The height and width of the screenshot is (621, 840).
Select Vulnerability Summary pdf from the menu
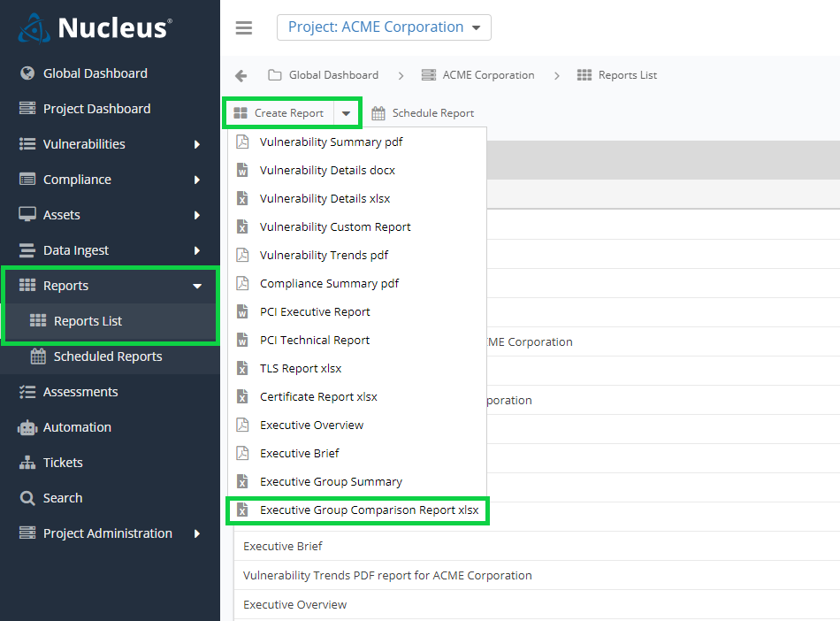click(x=332, y=142)
